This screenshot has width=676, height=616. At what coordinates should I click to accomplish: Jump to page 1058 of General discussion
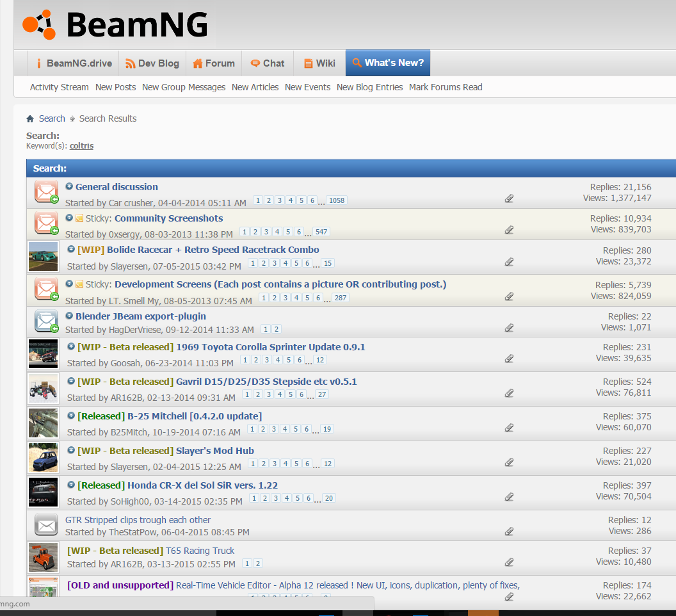pos(337,200)
